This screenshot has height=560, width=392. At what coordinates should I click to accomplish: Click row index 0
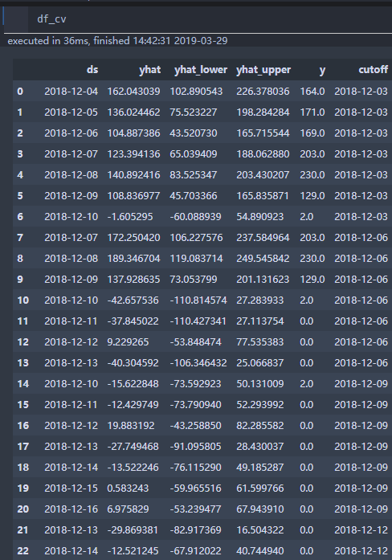(20, 92)
